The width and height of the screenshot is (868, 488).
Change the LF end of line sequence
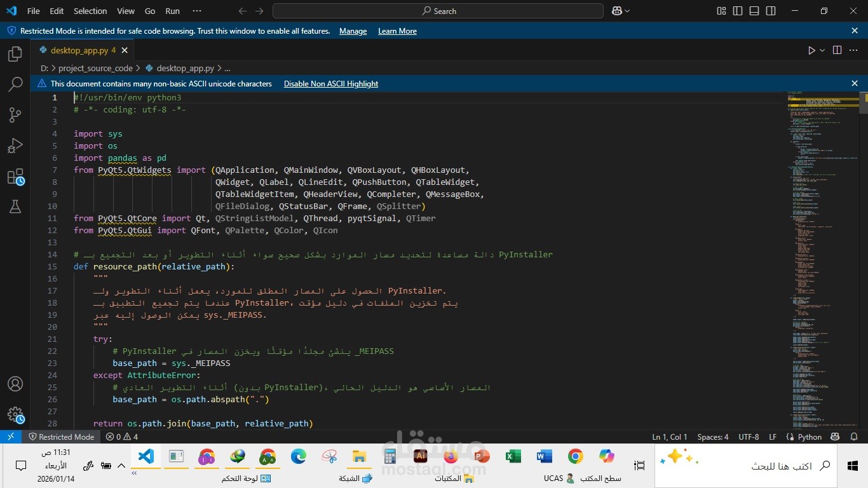point(773,437)
